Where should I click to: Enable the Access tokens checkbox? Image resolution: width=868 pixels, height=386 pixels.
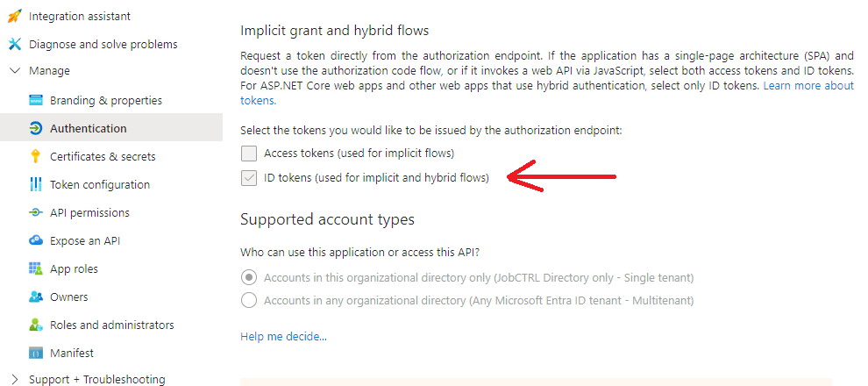(x=249, y=154)
